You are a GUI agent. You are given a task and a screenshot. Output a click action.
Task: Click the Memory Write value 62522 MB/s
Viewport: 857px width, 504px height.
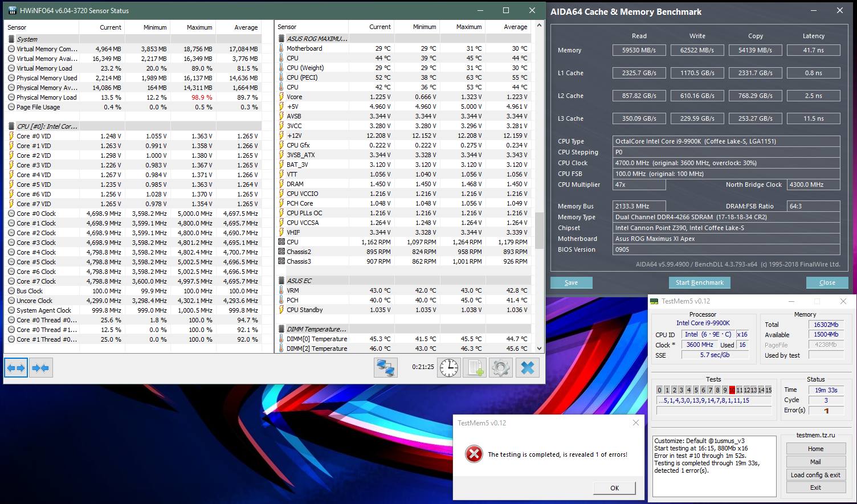point(697,50)
